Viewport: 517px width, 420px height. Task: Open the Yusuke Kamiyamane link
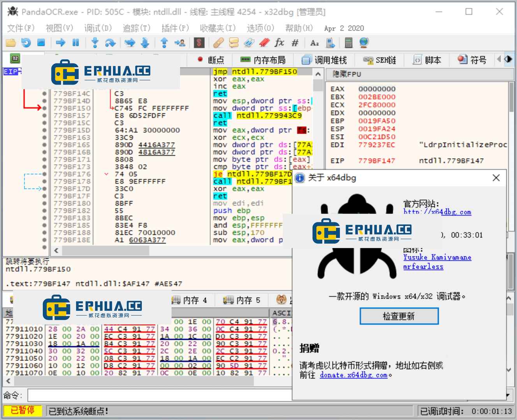pos(437,257)
